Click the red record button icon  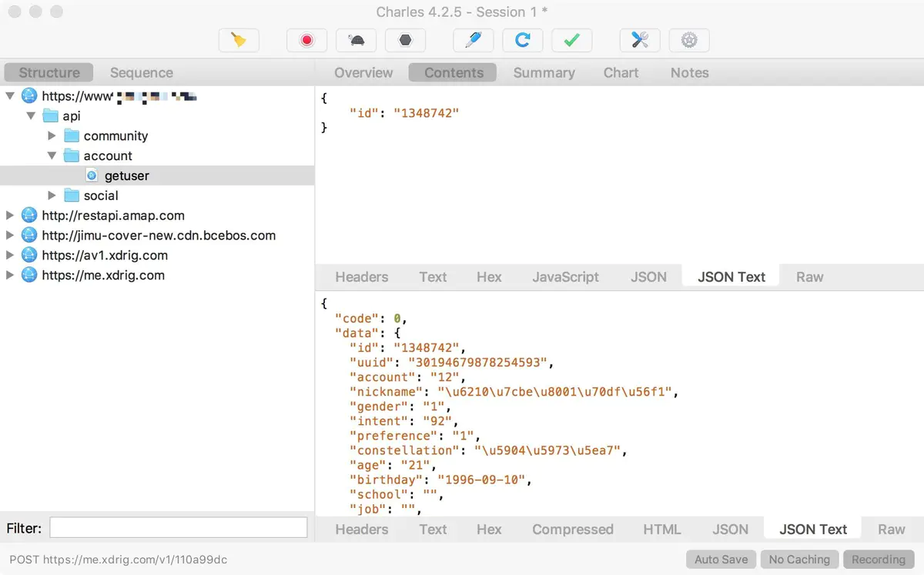306,41
